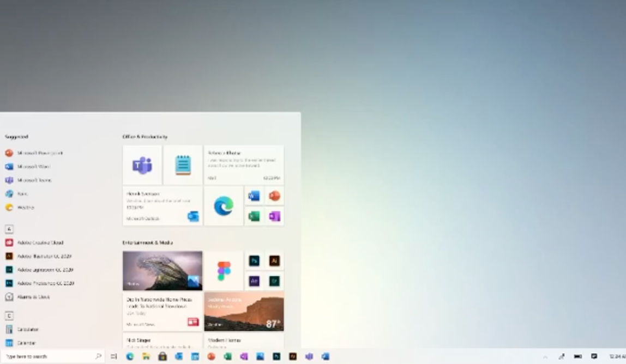The height and width of the screenshot is (364, 626).
Task: Click the Office & Productivity group header
Action: [145, 136]
